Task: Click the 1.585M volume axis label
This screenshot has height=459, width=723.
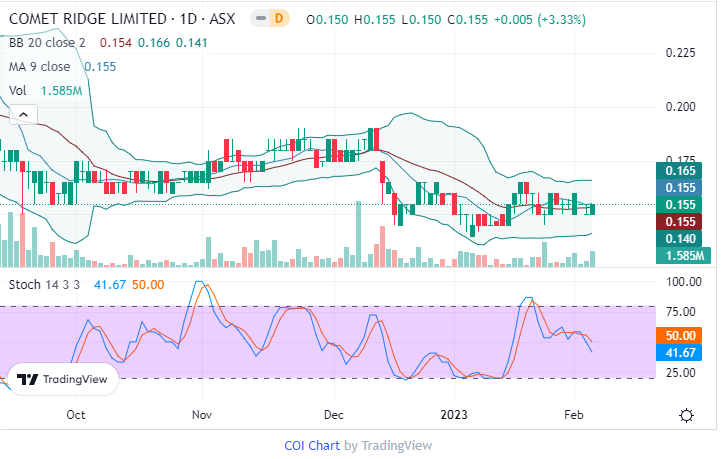Action: pos(681,256)
